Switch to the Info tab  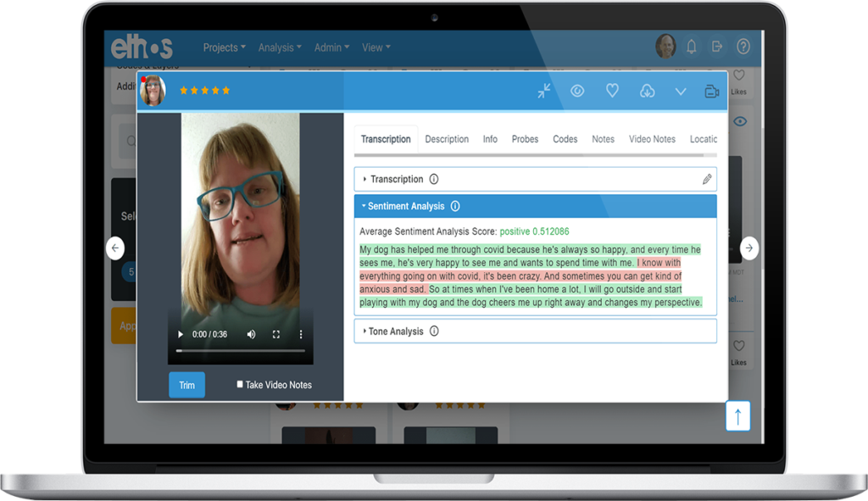pyautogui.click(x=490, y=139)
